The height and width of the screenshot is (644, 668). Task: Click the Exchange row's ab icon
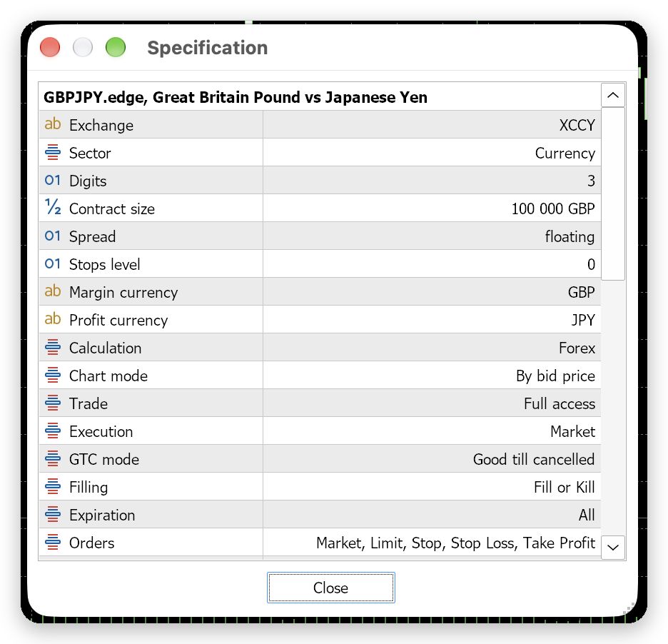(x=53, y=124)
